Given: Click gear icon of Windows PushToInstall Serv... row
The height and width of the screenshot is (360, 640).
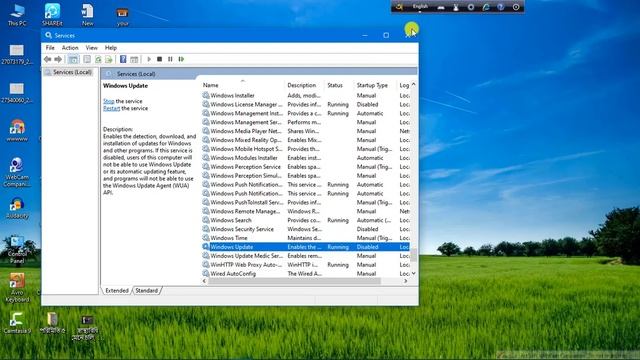Looking at the screenshot, I should pos(206,202).
